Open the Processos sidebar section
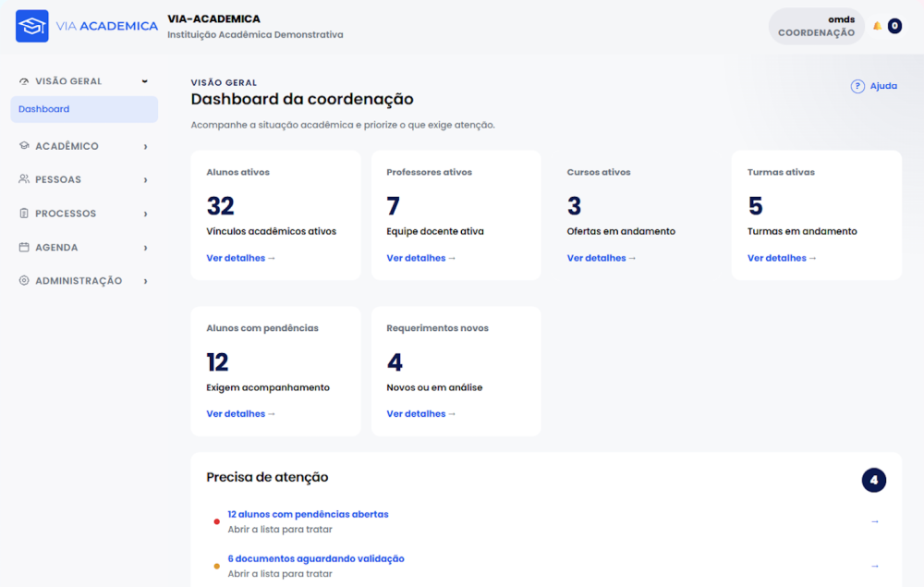 point(84,214)
